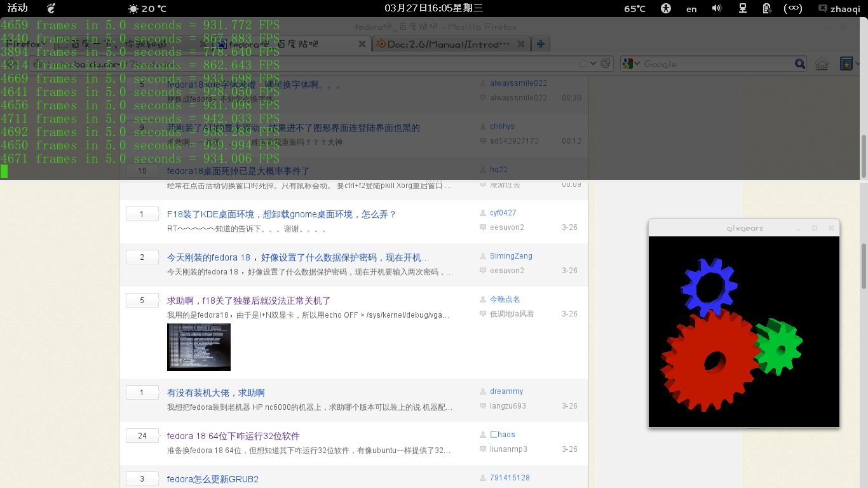Click the bookmark star in Firefox address bar
The image size is (868, 488).
(x=583, y=64)
